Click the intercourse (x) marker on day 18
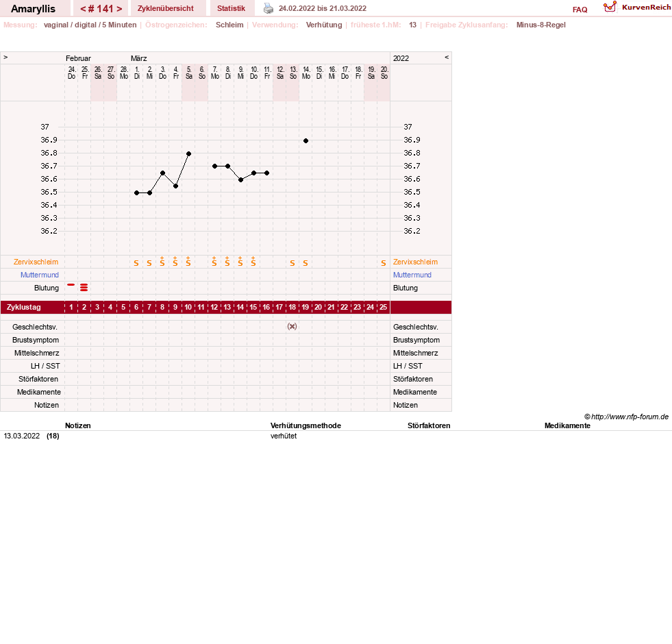This screenshot has height=644, width=672. point(292,327)
